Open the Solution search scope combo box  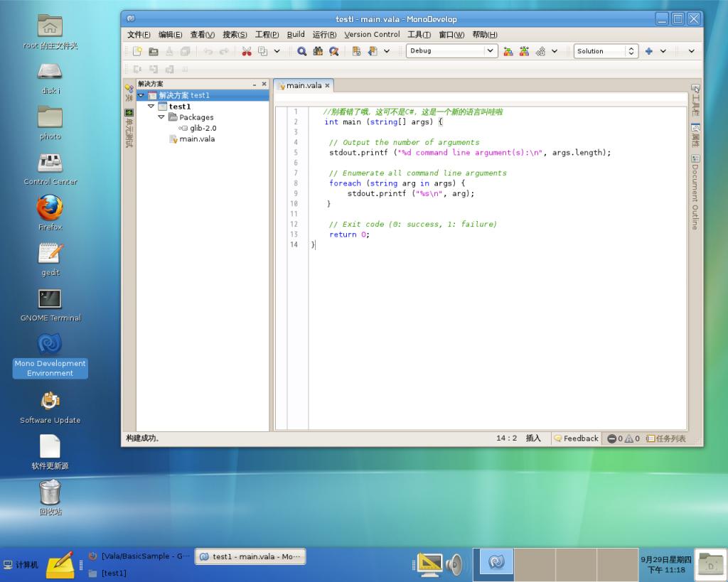coord(606,51)
